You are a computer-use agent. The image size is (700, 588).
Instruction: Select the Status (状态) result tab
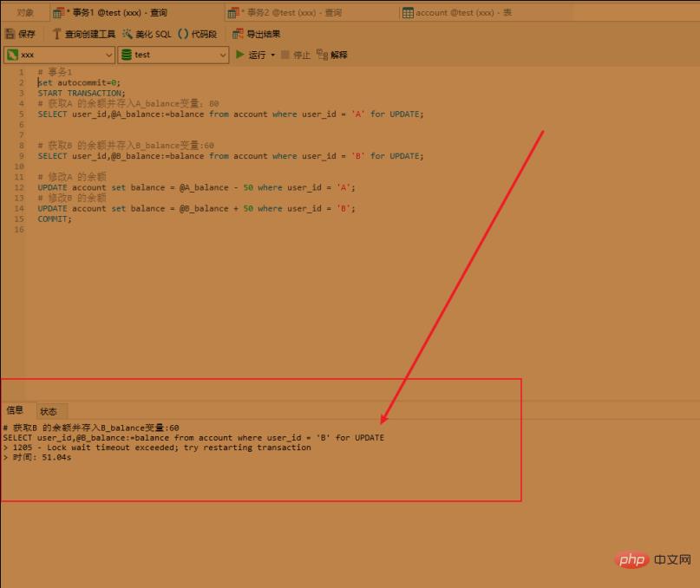pyautogui.click(x=49, y=411)
